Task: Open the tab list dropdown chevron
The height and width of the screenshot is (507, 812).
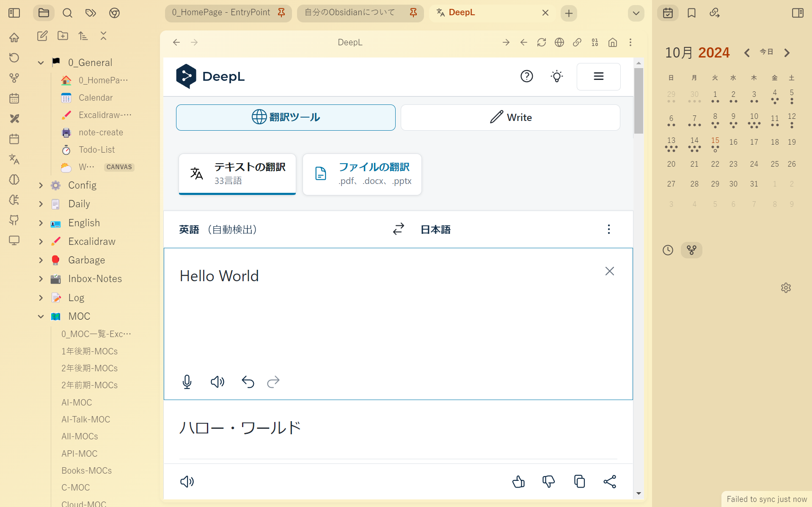Action: tap(636, 13)
